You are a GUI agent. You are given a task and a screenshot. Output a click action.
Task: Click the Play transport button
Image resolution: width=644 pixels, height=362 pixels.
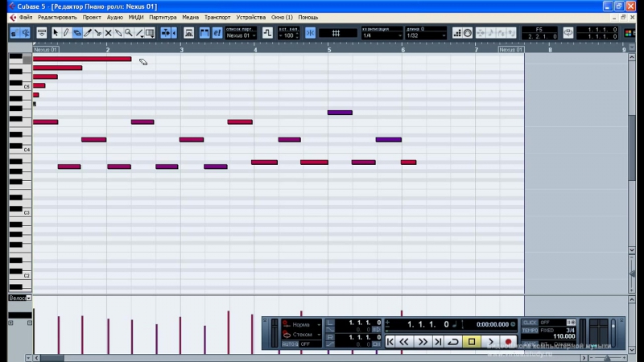(x=491, y=341)
